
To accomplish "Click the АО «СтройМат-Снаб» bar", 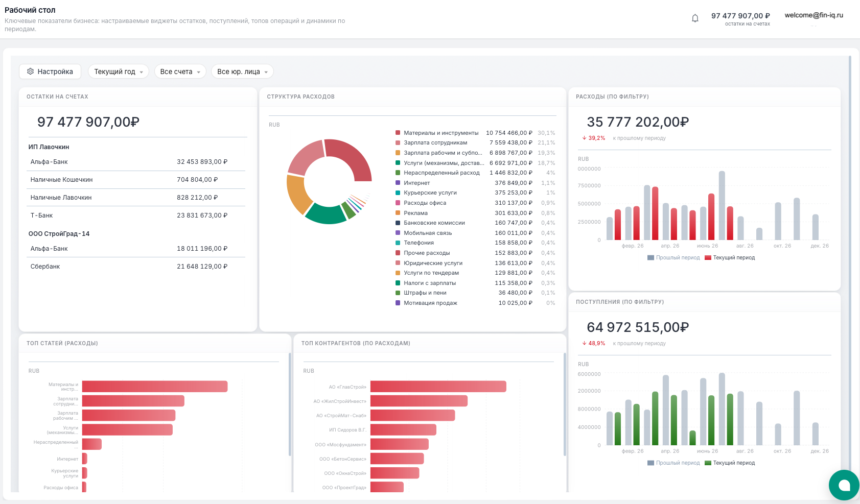I will (x=413, y=415).
